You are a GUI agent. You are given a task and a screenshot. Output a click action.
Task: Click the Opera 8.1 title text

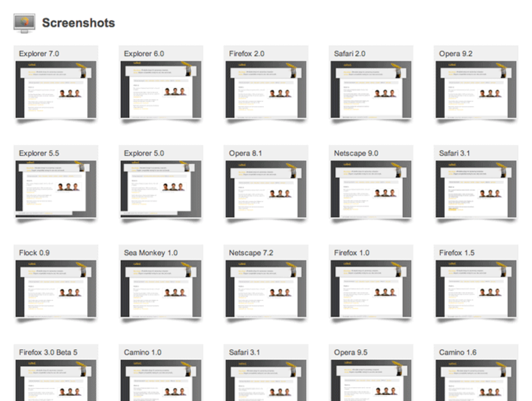tap(245, 153)
